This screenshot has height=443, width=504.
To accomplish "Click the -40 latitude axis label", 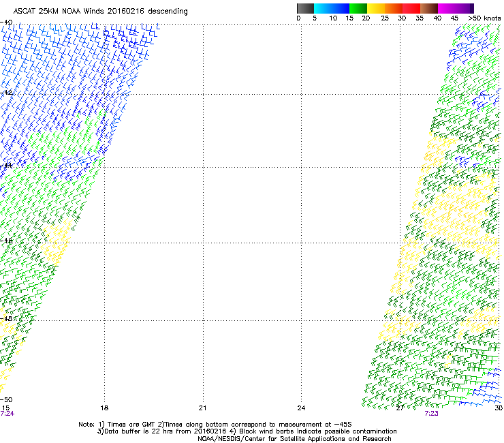I will (x=6, y=22).
